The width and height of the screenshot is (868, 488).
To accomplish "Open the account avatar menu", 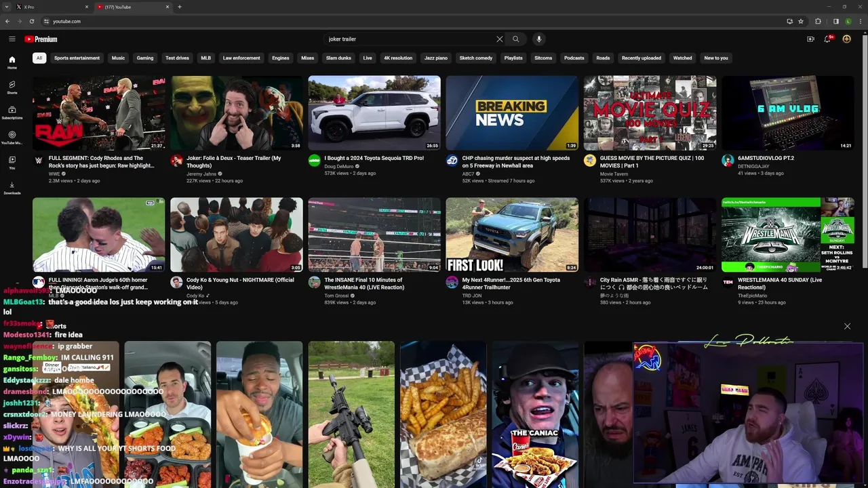I will coord(846,39).
